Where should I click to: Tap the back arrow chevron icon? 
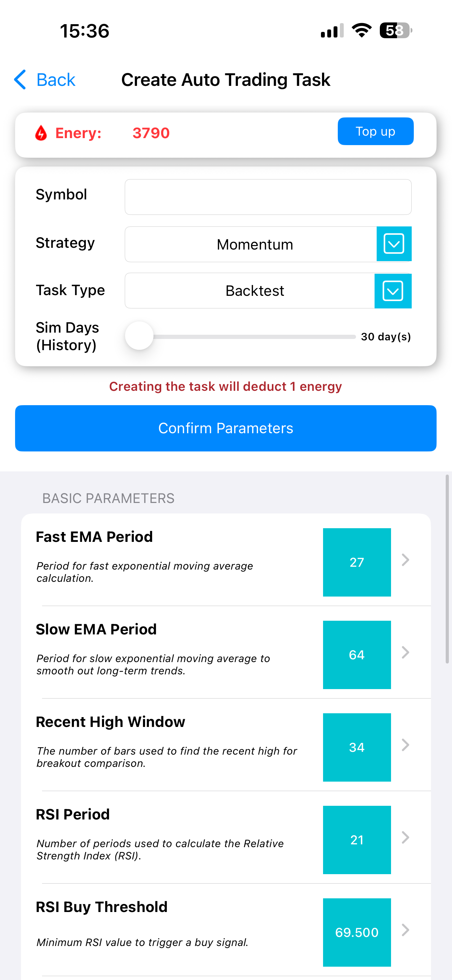click(20, 80)
